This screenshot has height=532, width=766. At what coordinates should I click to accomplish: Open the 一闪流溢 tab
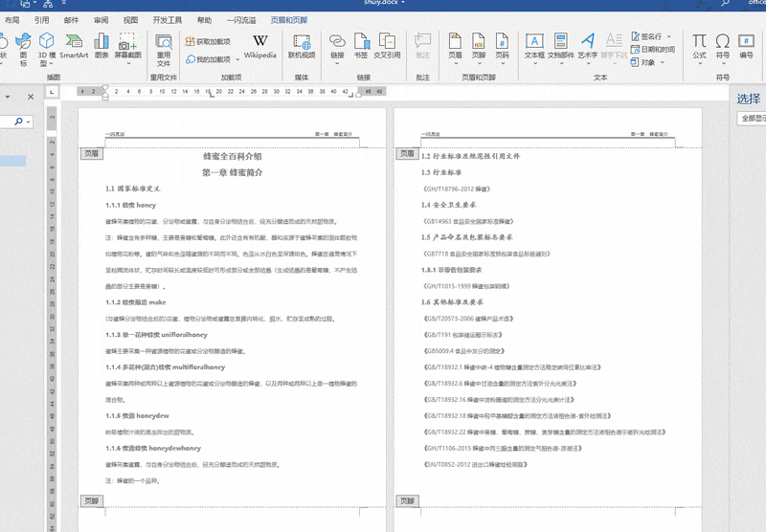click(241, 20)
